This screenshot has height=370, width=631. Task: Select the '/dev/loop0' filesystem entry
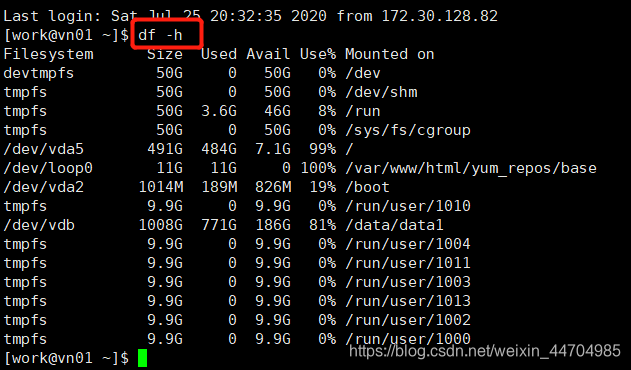pyautogui.click(x=48, y=168)
